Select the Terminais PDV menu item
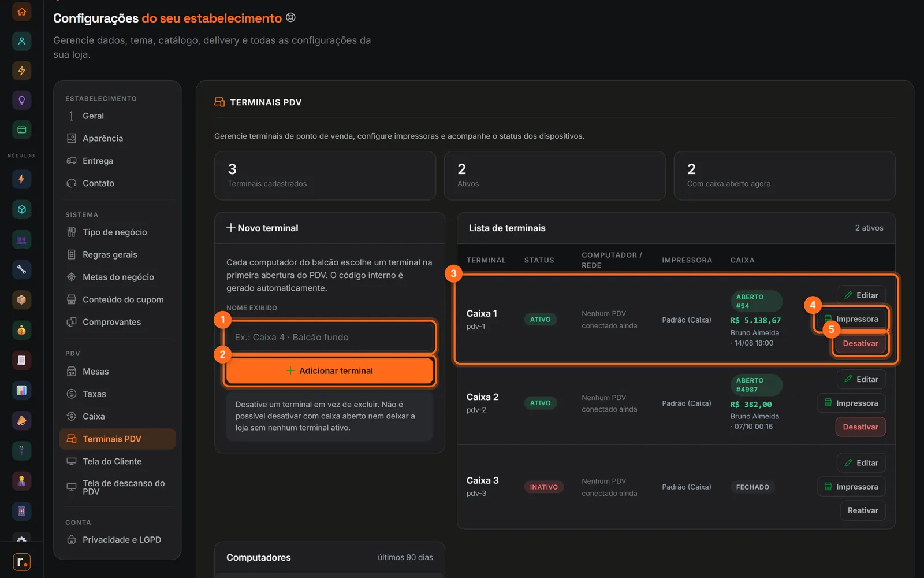 [117, 439]
